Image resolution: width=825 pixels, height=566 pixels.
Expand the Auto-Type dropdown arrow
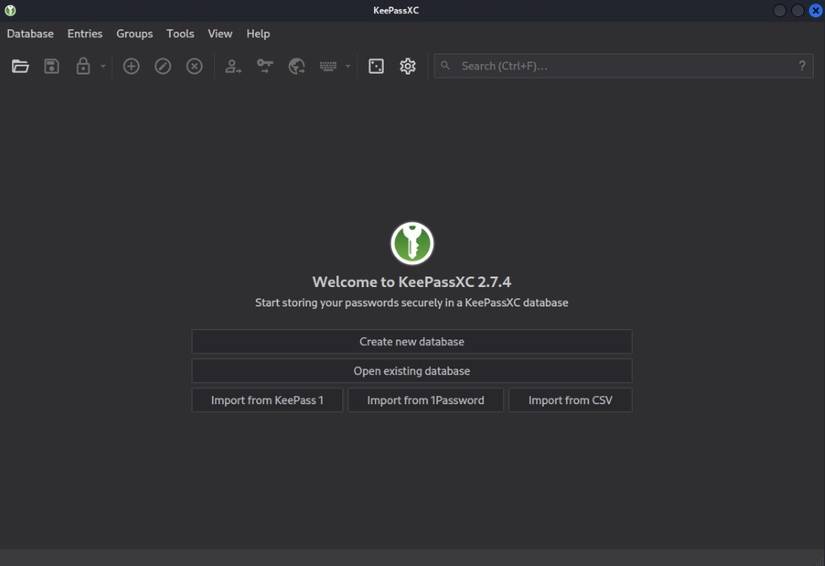tap(348, 66)
